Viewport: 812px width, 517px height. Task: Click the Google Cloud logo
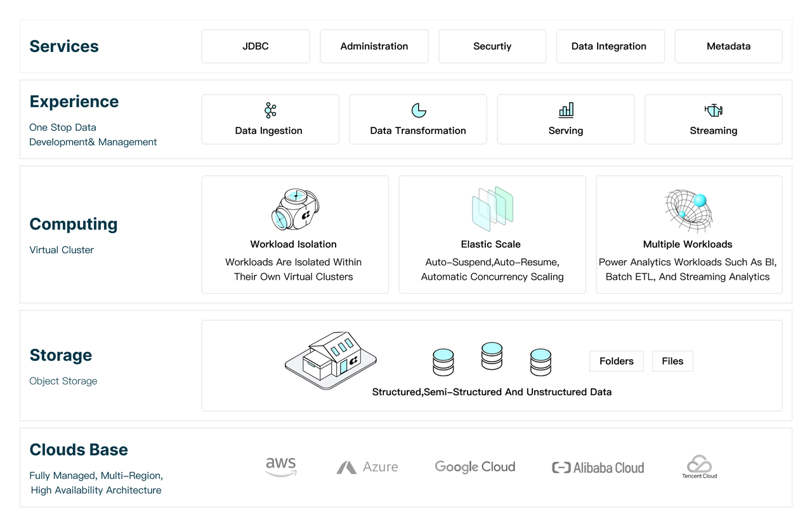click(475, 467)
